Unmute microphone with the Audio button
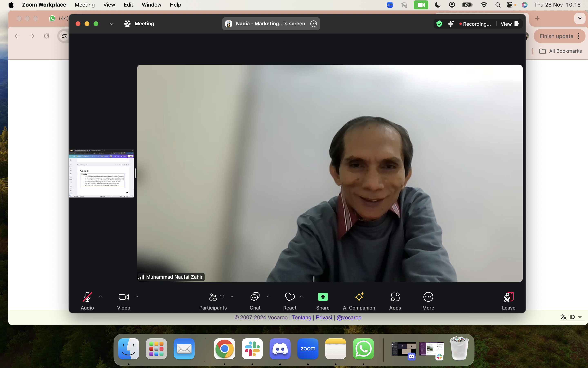This screenshot has width=588, height=368. [x=87, y=301]
